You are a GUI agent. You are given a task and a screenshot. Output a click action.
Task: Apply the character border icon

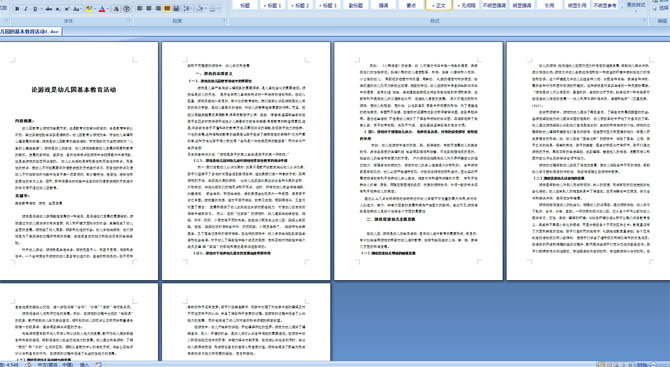pos(116,9)
